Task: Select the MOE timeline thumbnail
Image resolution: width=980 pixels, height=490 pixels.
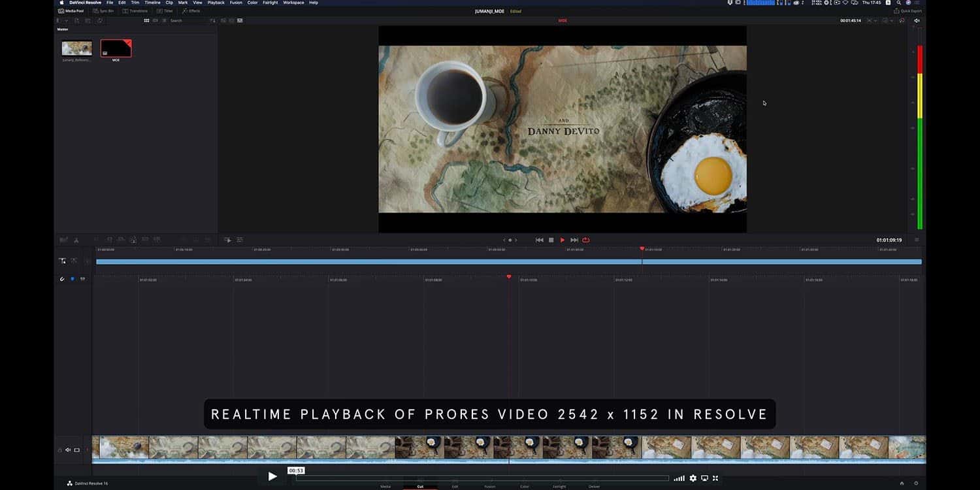Action: [116, 48]
